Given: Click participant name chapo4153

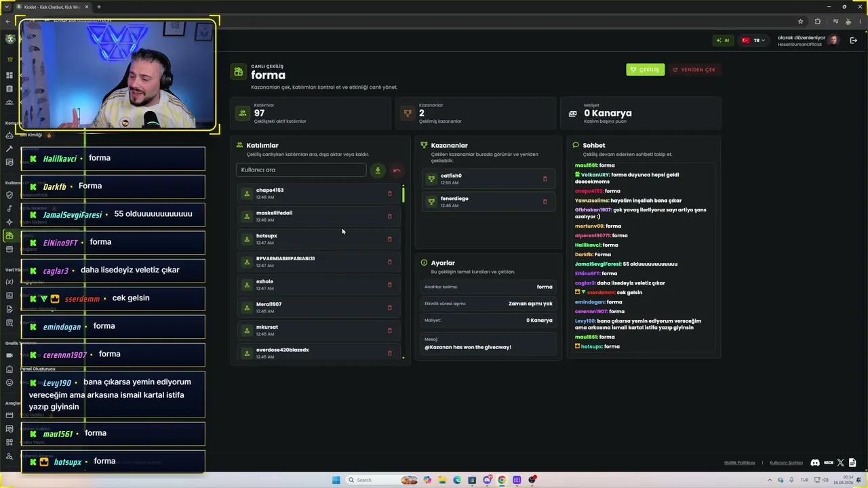Looking at the screenshot, I should click(x=270, y=190).
